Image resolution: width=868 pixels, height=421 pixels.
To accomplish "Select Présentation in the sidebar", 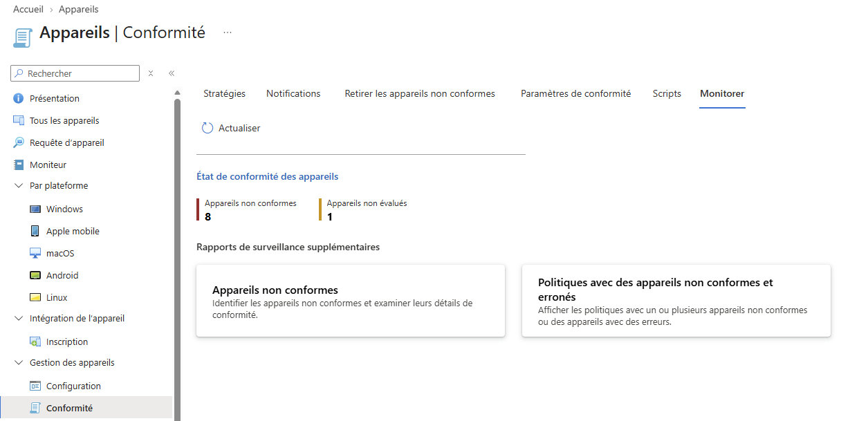I will pyautogui.click(x=55, y=98).
